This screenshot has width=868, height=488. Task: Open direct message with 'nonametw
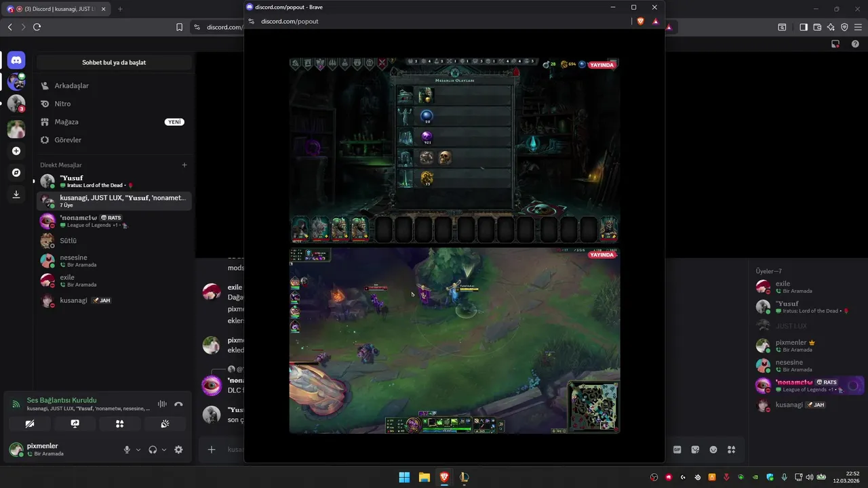114,221
